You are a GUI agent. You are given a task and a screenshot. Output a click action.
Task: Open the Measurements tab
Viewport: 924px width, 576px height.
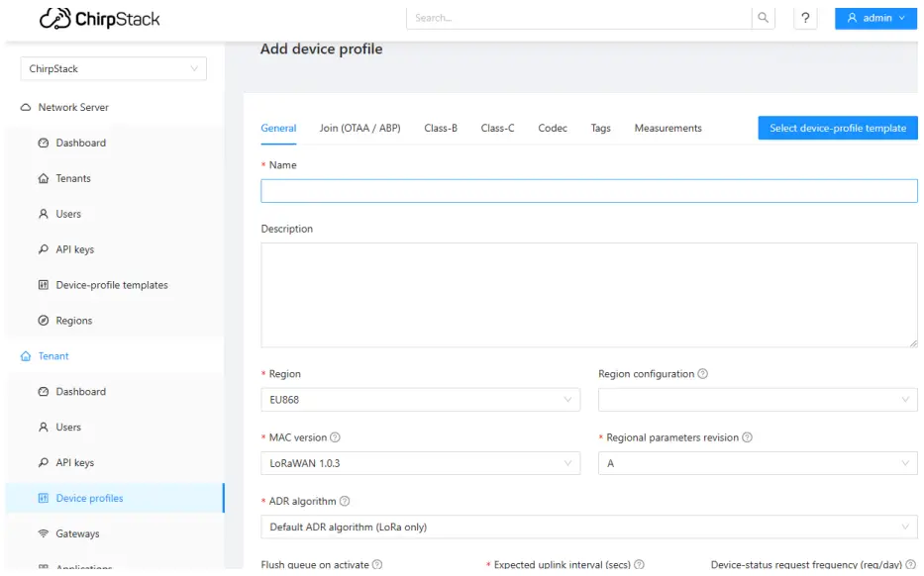click(x=667, y=128)
